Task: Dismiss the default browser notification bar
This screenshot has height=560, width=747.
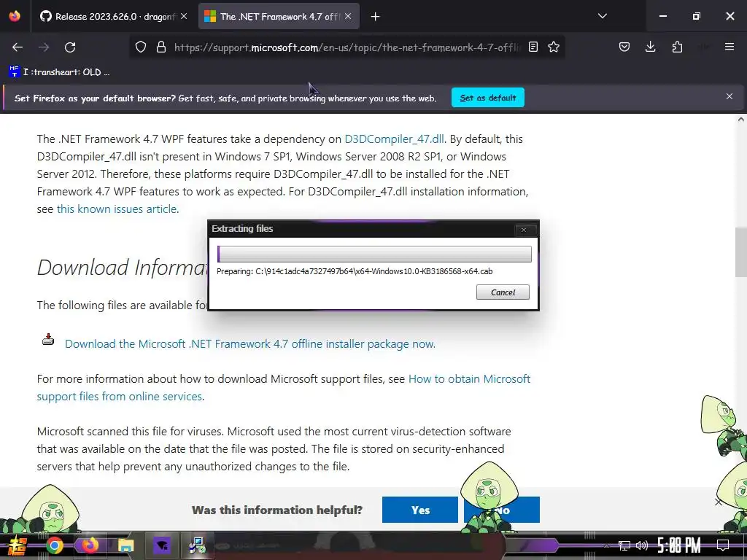Action: point(729,97)
